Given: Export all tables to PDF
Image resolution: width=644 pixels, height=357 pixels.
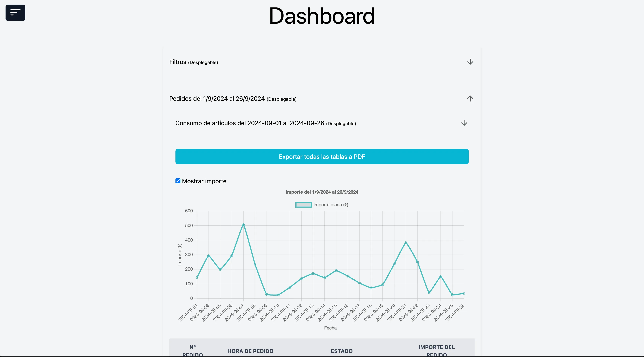Looking at the screenshot, I should [322, 157].
